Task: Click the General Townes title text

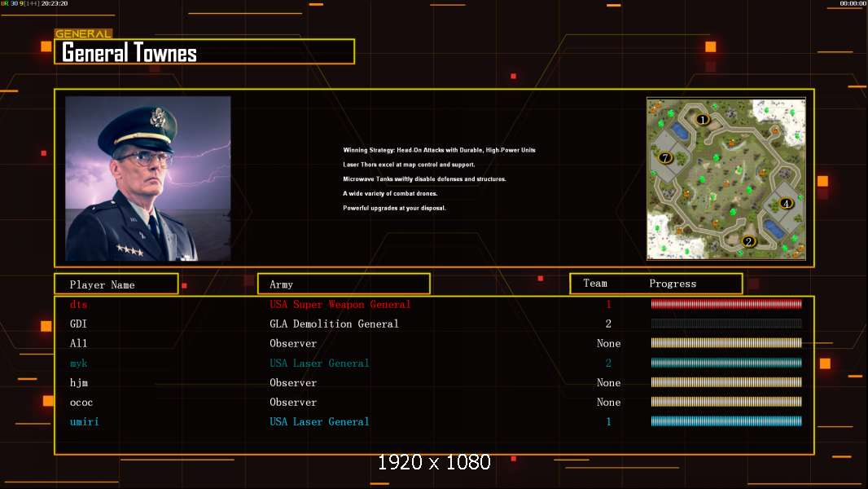Action: click(x=129, y=53)
